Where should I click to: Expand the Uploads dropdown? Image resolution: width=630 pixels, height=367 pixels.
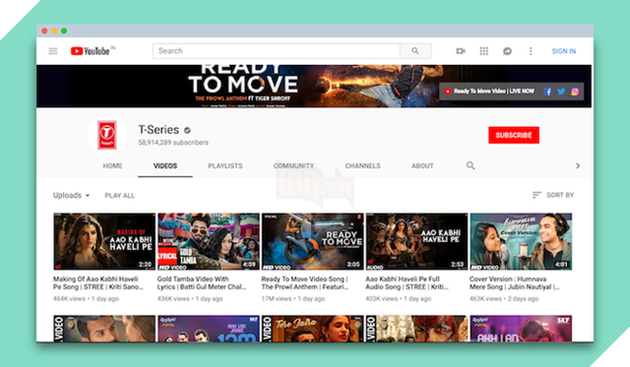(x=72, y=195)
